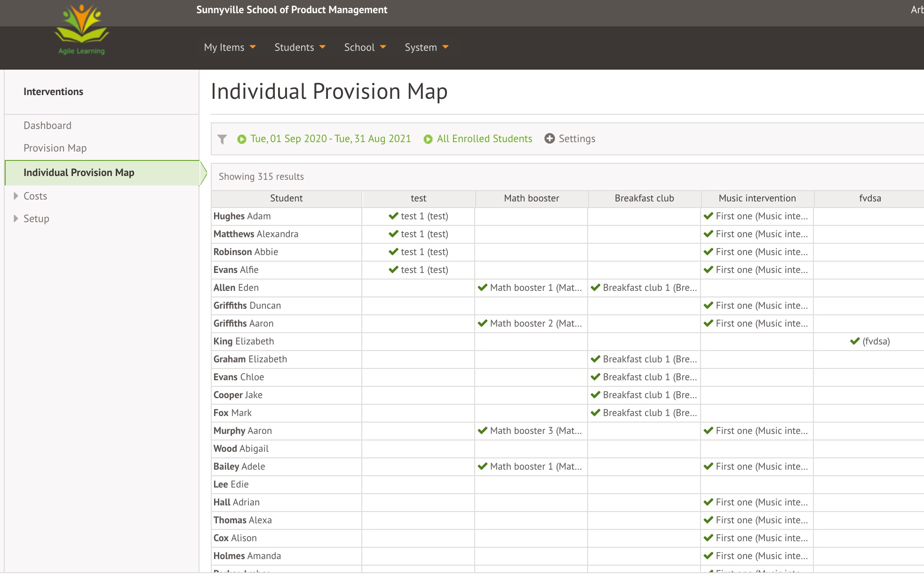The width and height of the screenshot is (924, 576).
Task: Click the Settings plus icon
Action: (550, 139)
